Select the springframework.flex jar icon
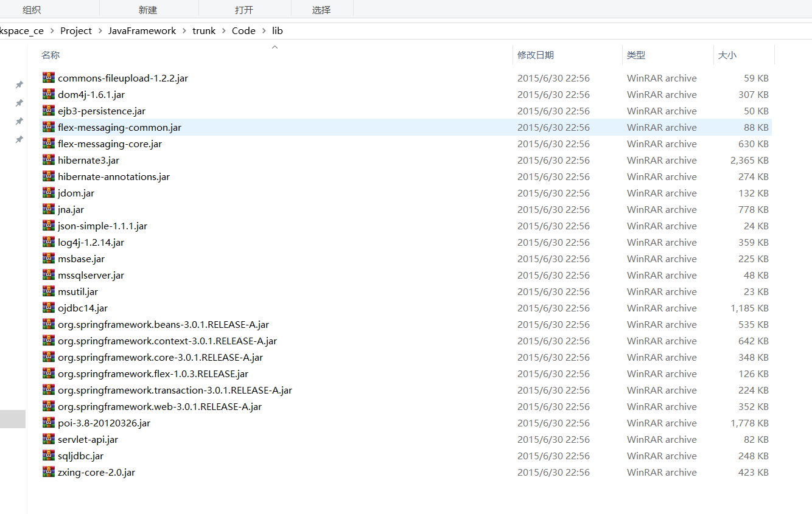Viewport: 812px width, 514px height. click(49, 373)
